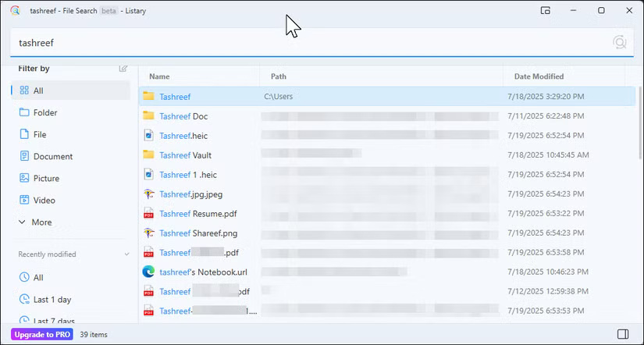The width and height of the screenshot is (644, 345).
Task: Filter results by Picture
Action: 46,178
